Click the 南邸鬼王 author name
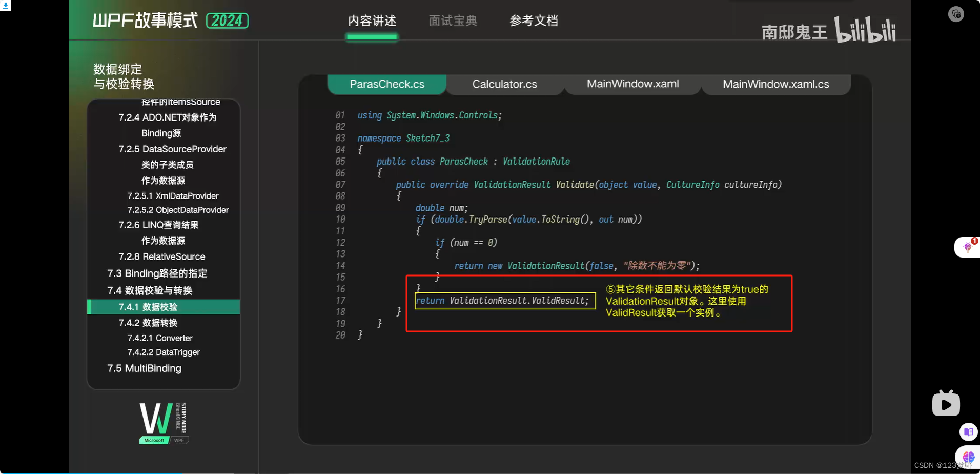This screenshot has height=474, width=980. (794, 32)
